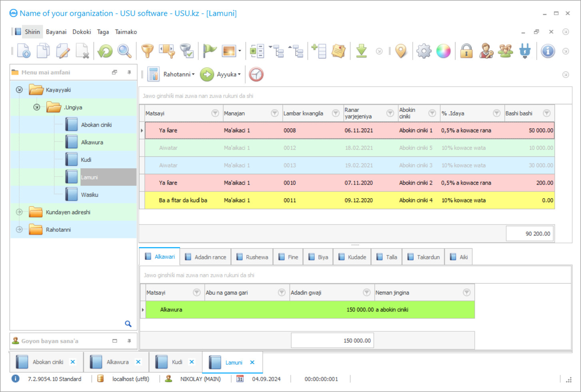Click the funnel filter icon
The height and width of the screenshot is (392, 581).
[x=147, y=51]
